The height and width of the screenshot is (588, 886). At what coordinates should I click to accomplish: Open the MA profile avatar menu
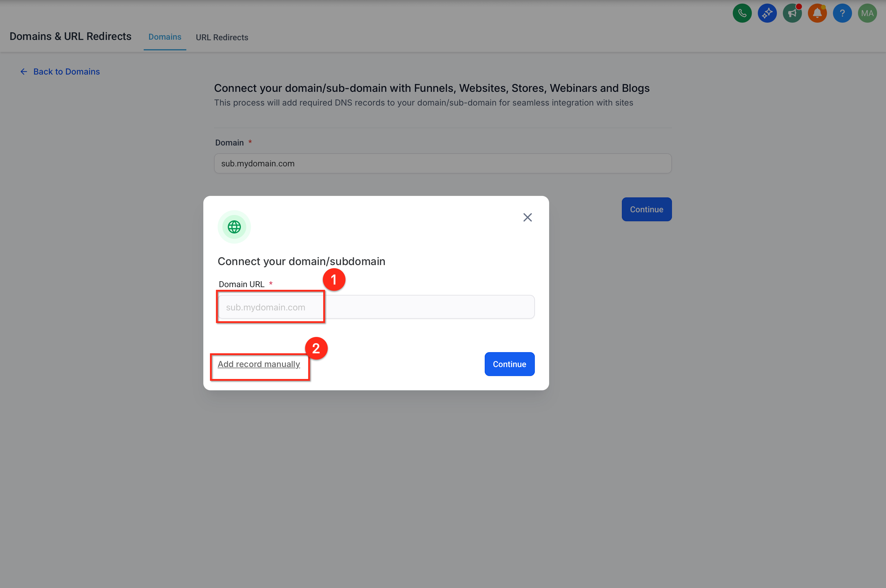click(867, 13)
